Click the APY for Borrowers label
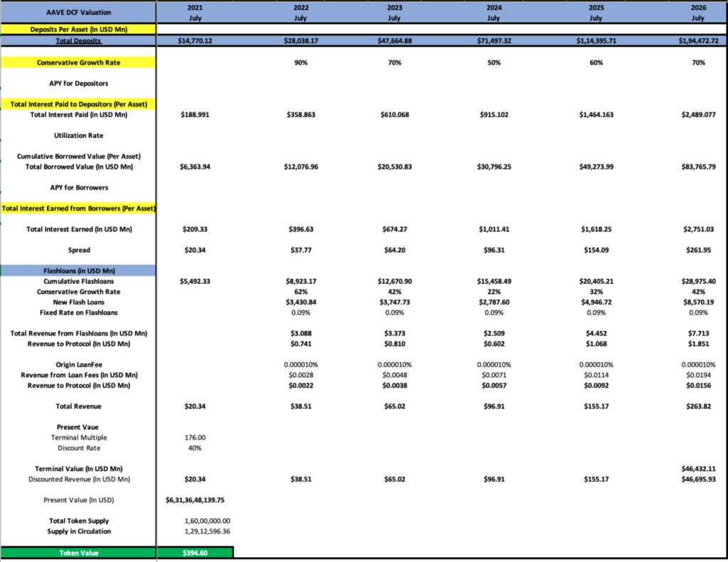728x562 pixels. tap(79, 188)
